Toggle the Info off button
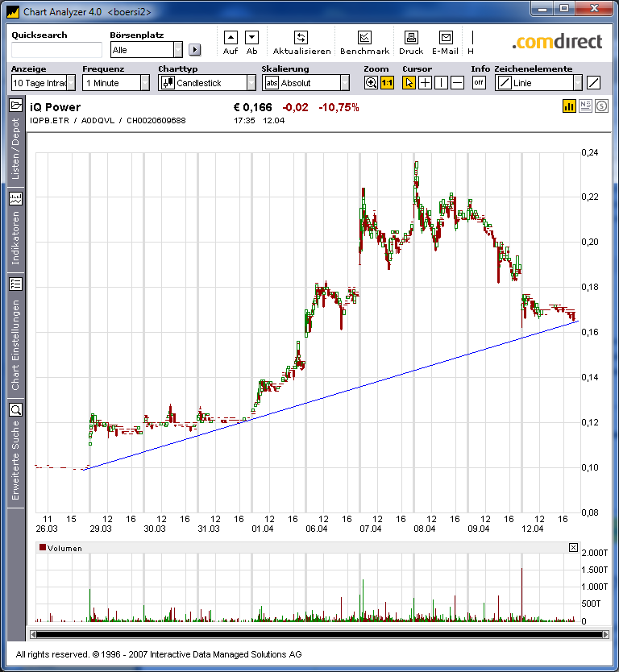 (479, 82)
